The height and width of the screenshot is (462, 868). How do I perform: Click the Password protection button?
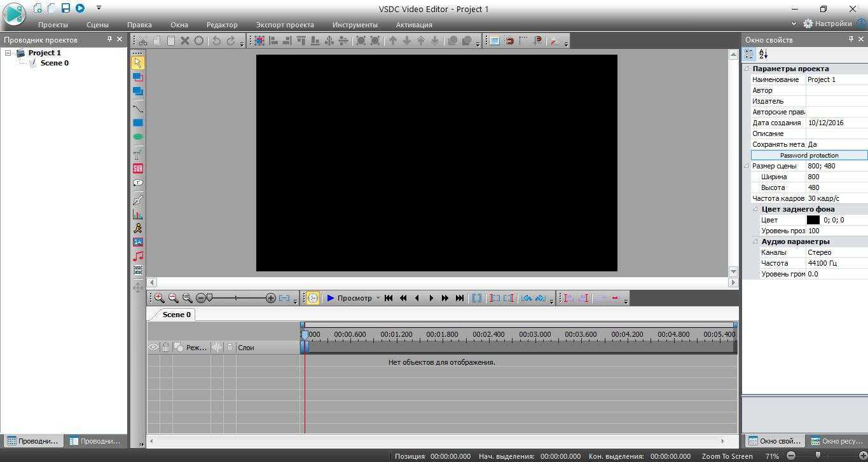[809, 155]
